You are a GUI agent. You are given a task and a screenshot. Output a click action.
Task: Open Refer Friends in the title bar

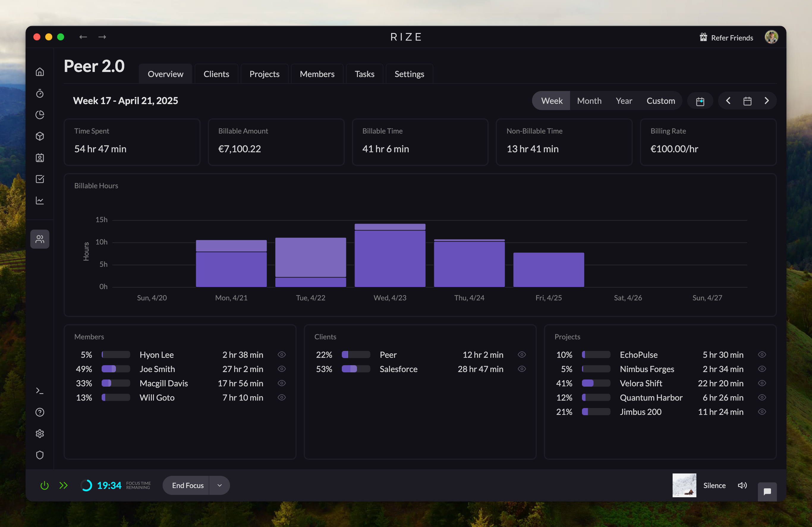[x=731, y=37]
